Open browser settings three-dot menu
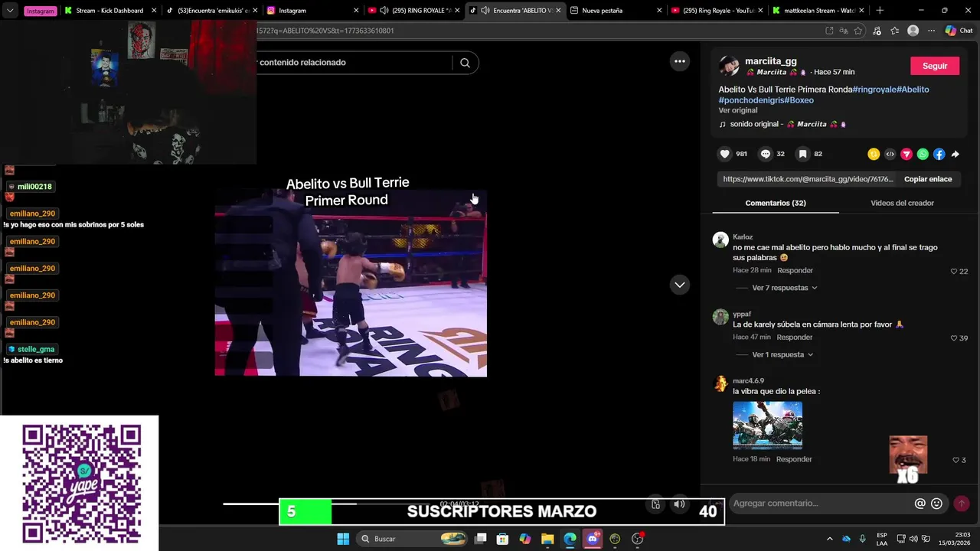980x551 pixels. pos(931,31)
